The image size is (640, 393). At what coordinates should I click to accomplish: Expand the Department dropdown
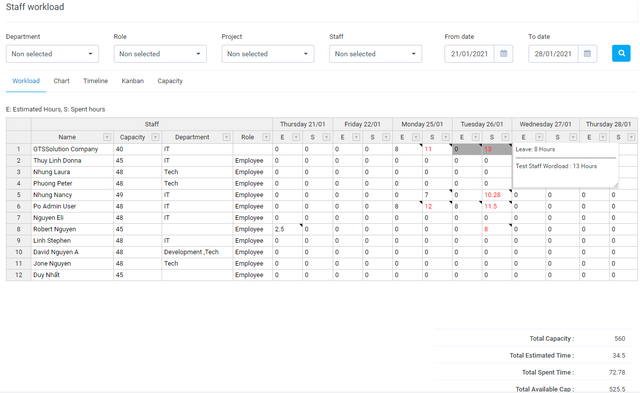[x=52, y=54]
